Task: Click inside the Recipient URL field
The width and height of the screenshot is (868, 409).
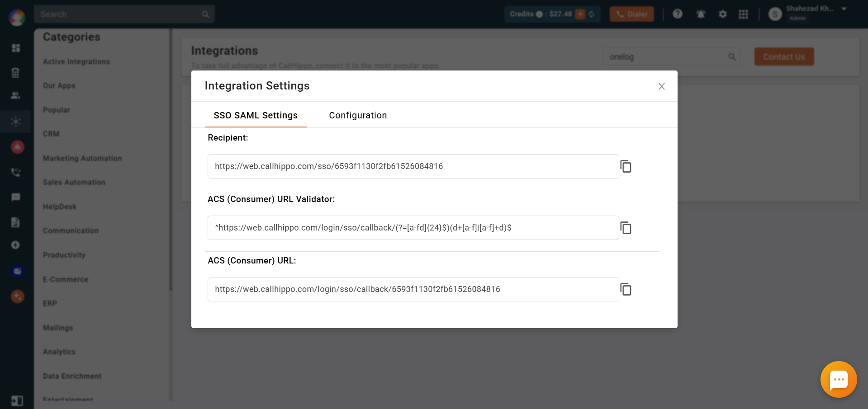Action: click(413, 166)
